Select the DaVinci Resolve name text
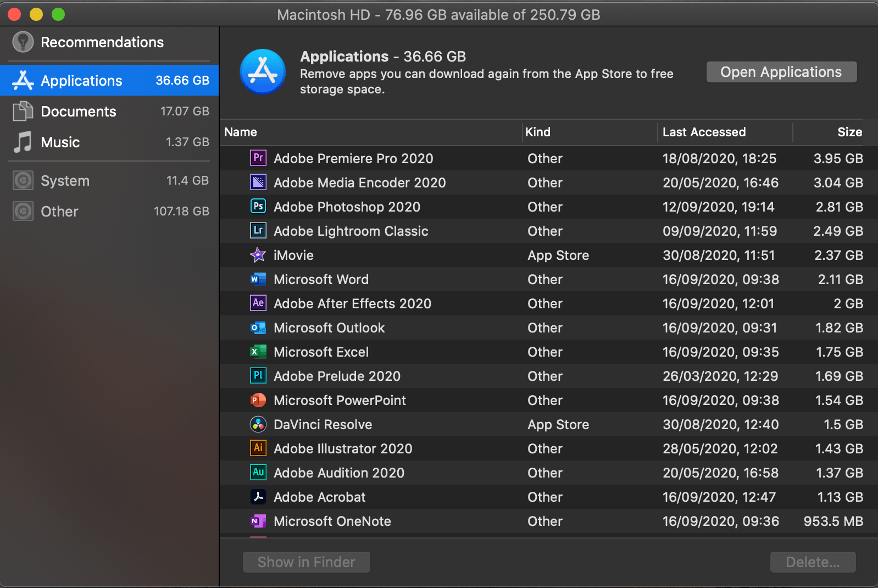The width and height of the screenshot is (878, 588). pyautogui.click(x=323, y=424)
